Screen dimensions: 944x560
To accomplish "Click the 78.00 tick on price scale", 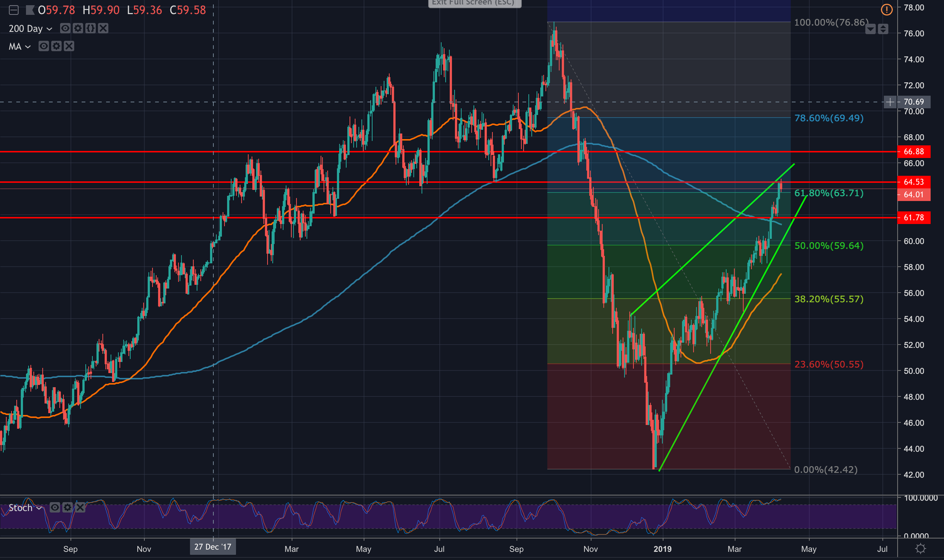I will [x=914, y=7].
